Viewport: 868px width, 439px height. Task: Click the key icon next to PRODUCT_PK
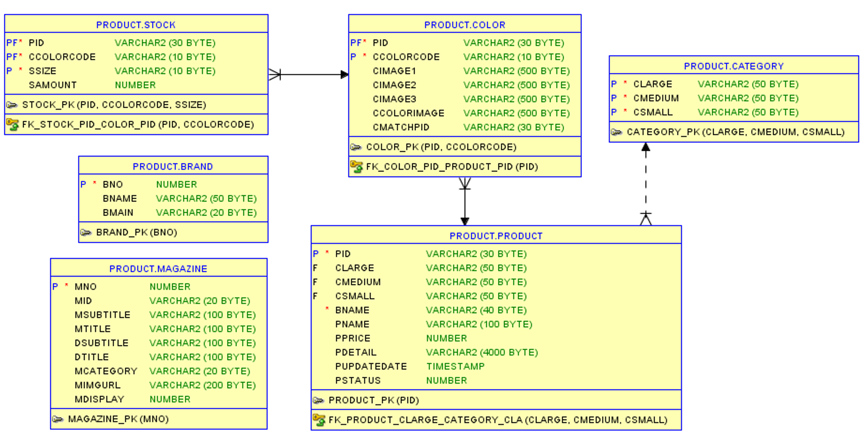(x=319, y=400)
